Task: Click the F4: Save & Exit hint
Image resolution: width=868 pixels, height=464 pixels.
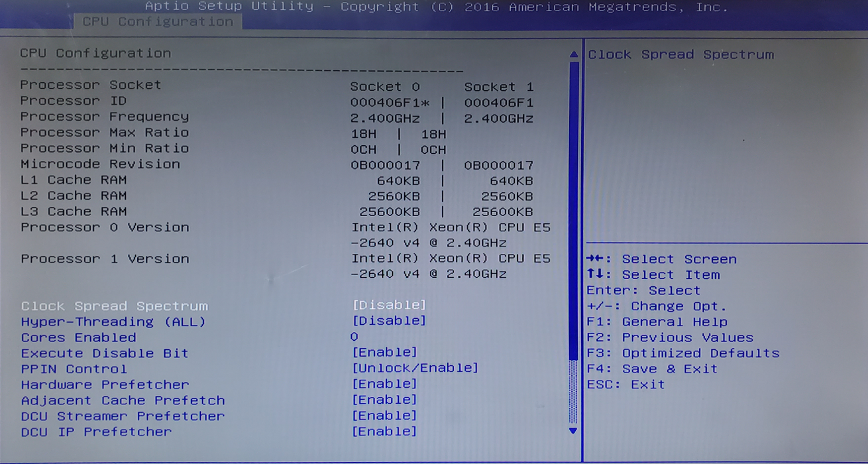Action: pyautogui.click(x=652, y=369)
